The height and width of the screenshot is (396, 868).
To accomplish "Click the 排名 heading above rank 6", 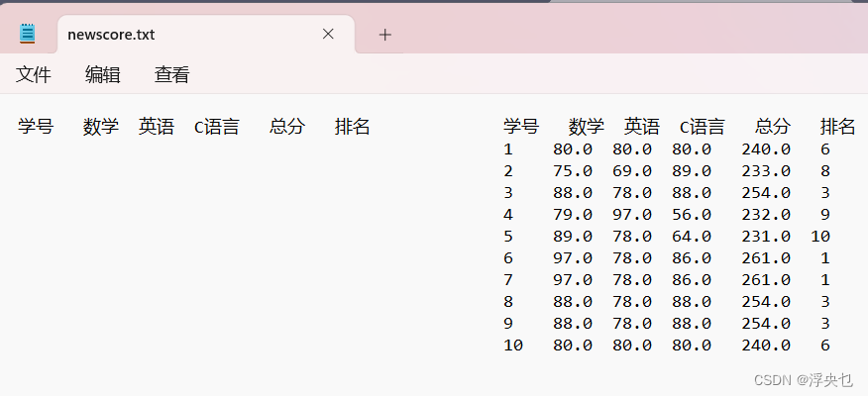I will pyautogui.click(x=838, y=127).
